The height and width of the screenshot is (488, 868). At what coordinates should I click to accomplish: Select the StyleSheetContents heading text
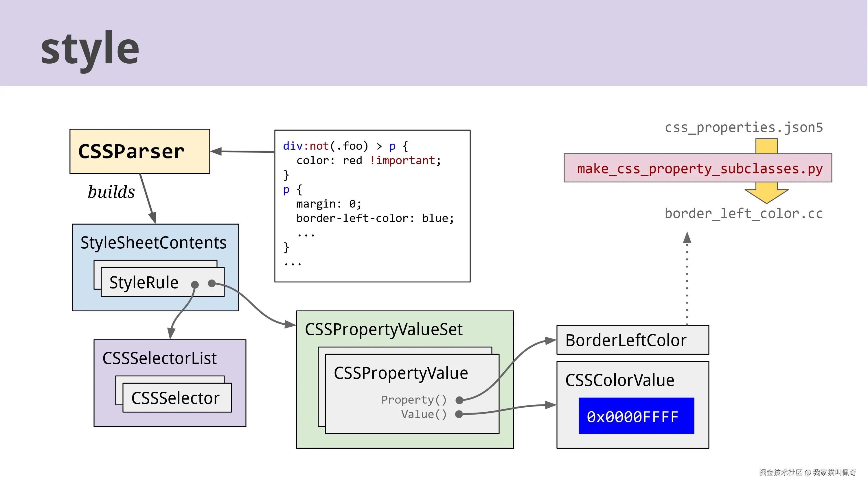153,243
